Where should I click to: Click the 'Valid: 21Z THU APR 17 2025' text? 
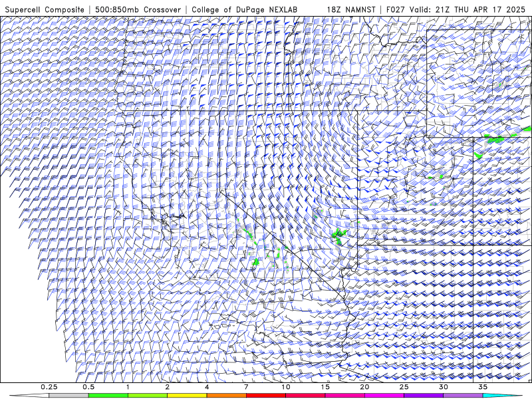(467, 10)
